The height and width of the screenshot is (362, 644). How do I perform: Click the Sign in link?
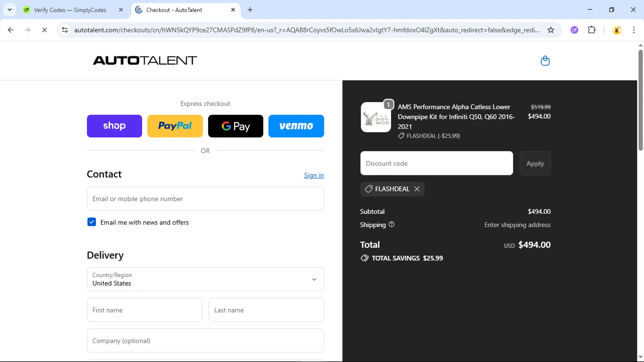(x=314, y=175)
